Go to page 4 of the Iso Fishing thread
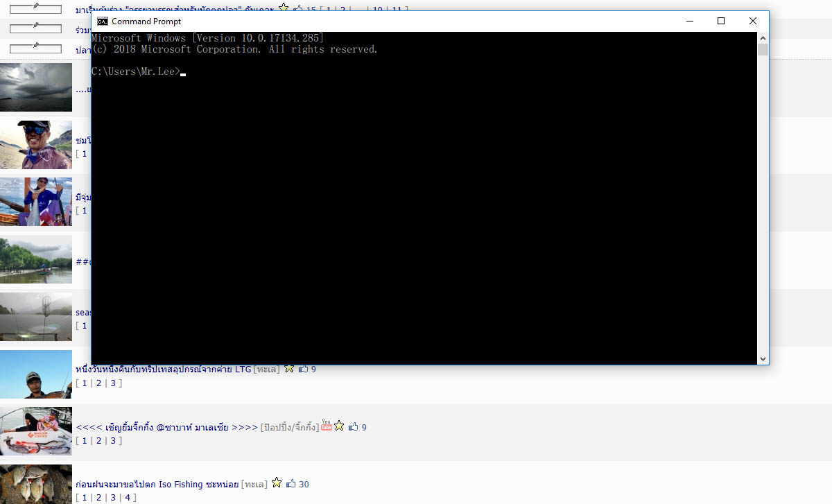 point(127,497)
